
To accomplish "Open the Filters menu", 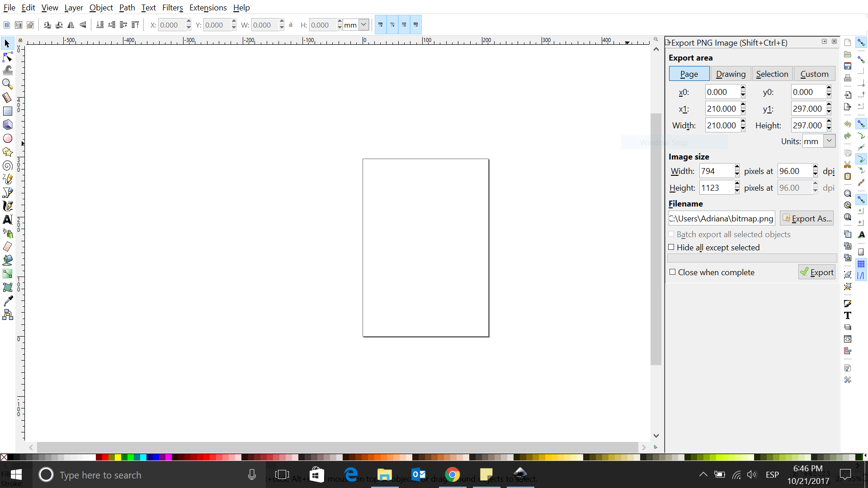I will tap(173, 8).
